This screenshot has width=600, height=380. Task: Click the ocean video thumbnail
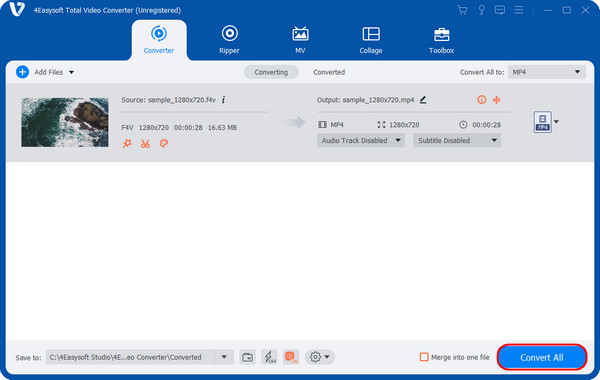[65, 122]
